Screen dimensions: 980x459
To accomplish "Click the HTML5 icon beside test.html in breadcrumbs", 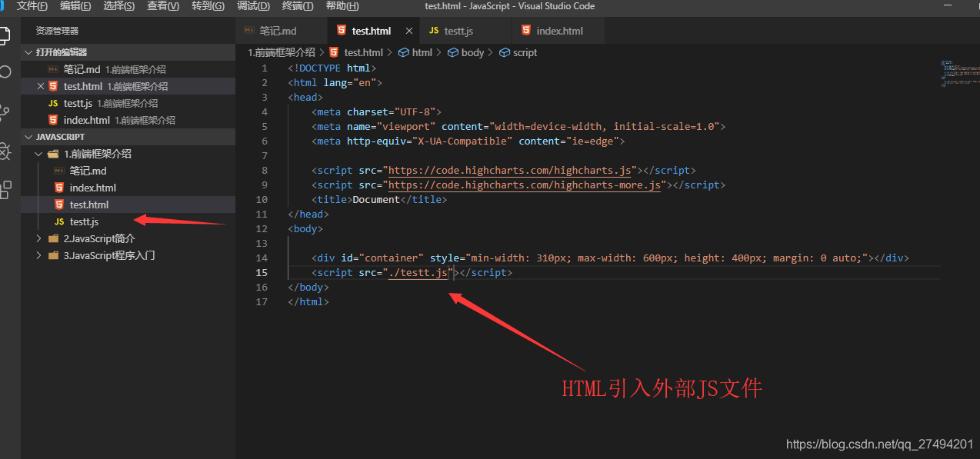I will coord(334,52).
